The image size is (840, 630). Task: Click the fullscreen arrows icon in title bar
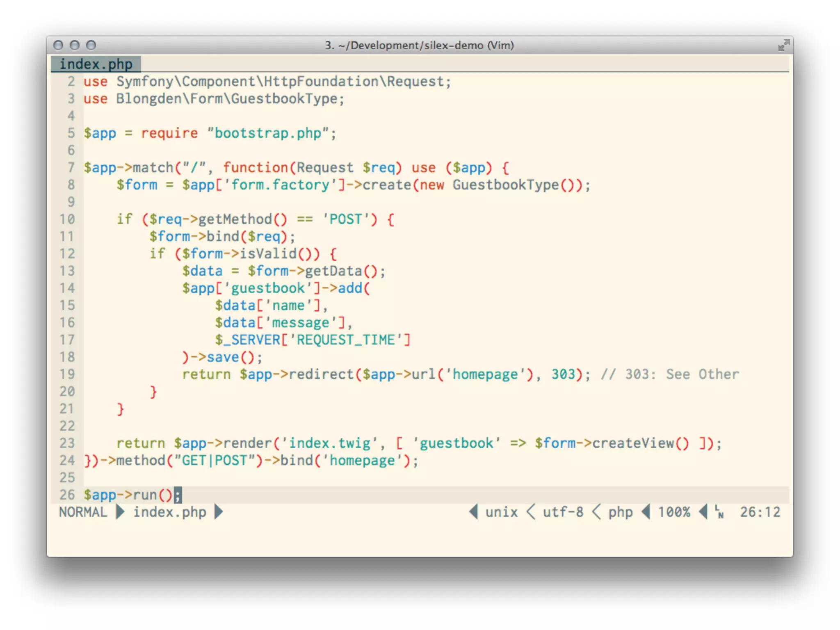[783, 45]
